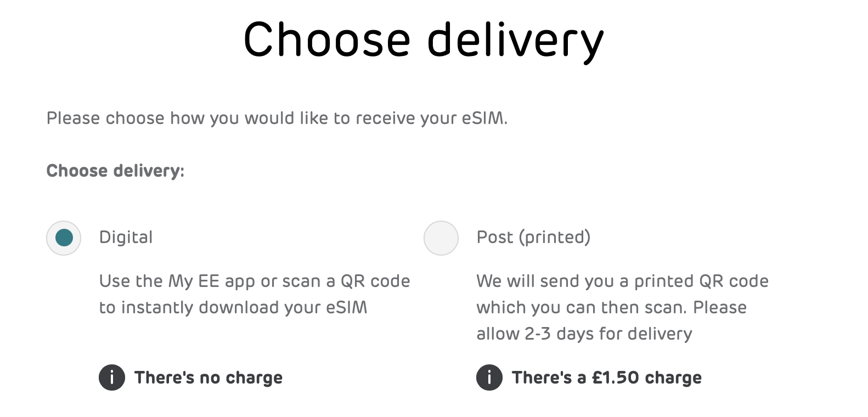Click the "There's a £1.50 charge" text
The image size is (868, 417).
[607, 377]
